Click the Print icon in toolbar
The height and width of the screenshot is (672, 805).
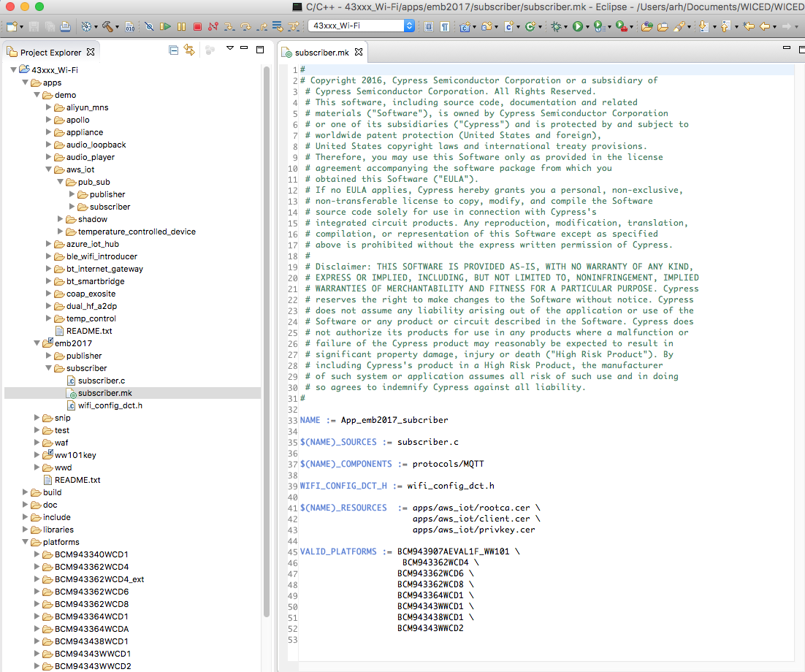(65, 26)
